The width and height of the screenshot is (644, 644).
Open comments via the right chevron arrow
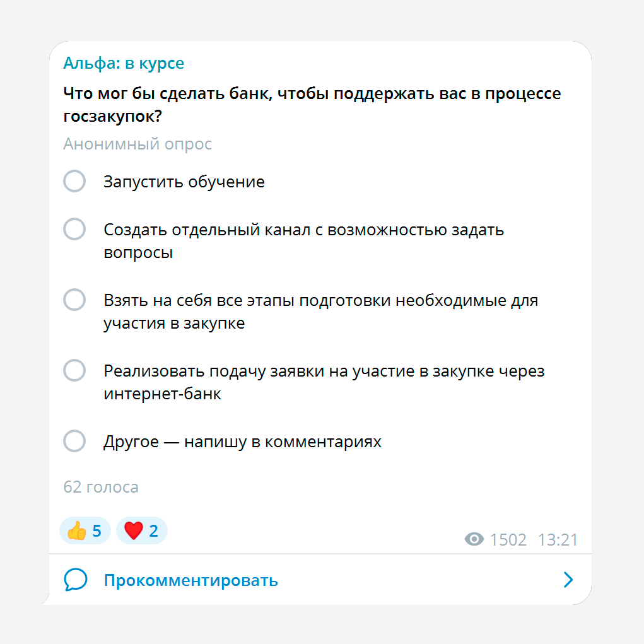point(568,580)
